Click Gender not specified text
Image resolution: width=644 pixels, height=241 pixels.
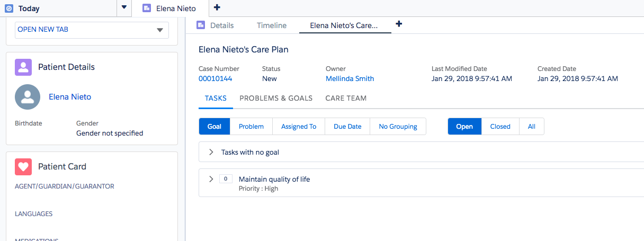coord(110,133)
